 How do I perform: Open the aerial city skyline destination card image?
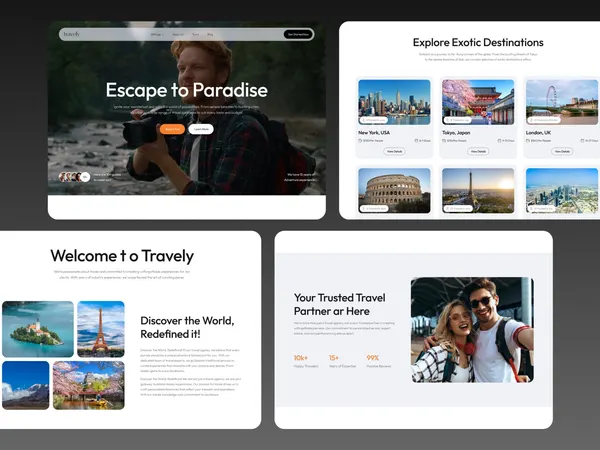click(x=562, y=191)
